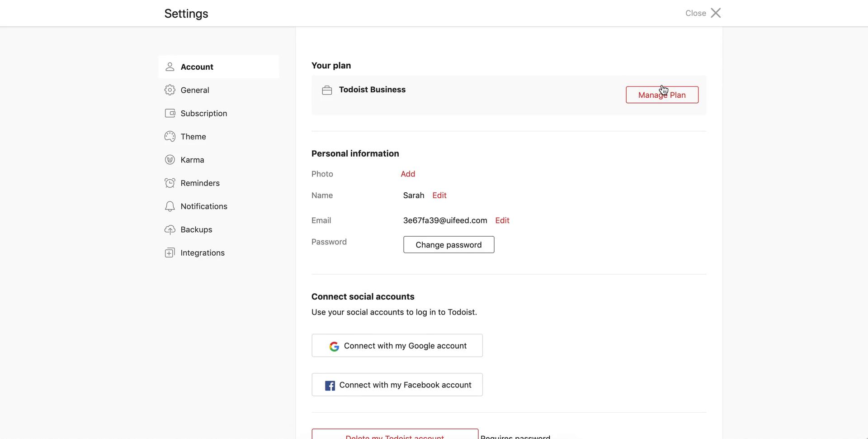Viewport: 868px width, 439px height.
Task: Click 'Use your social accounts' description text
Action: [x=394, y=312]
